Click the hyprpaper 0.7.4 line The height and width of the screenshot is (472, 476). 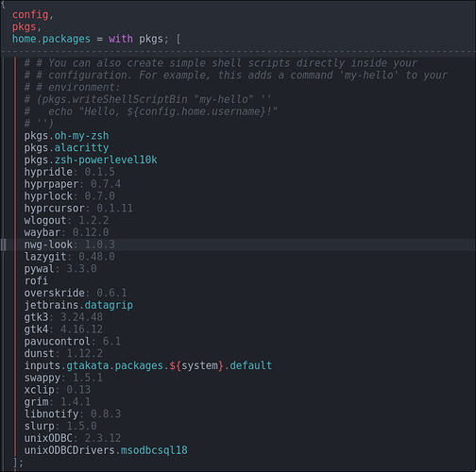pyautogui.click(x=73, y=184)
